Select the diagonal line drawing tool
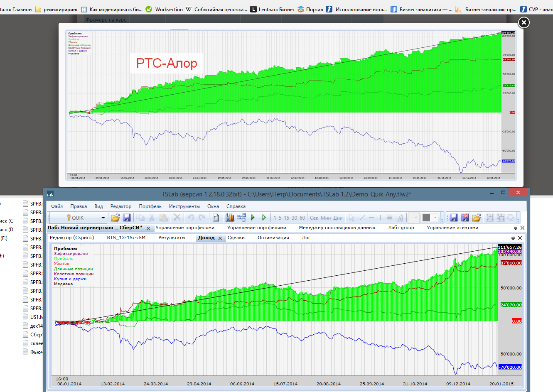Viewport: 553px width, 392px height. (x=362, y=218)
